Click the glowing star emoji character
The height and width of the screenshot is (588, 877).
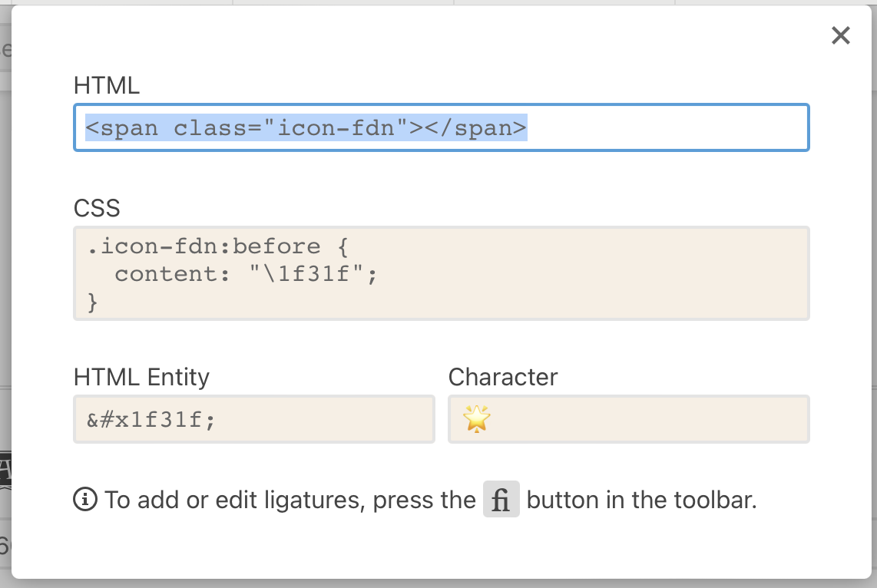tap(476, 420)
